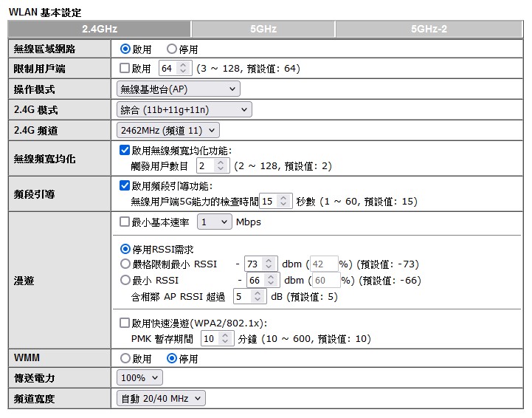
Task: Select 停用 for 無線區域網路
Action: pyautogui.click(x=172, y=49)
